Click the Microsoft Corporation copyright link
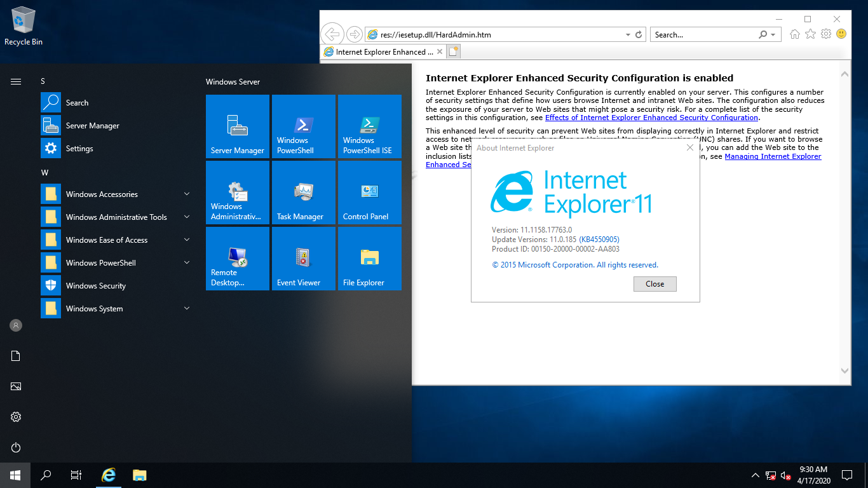This screenshot has width=868, height=488. (x=575, y=265)
